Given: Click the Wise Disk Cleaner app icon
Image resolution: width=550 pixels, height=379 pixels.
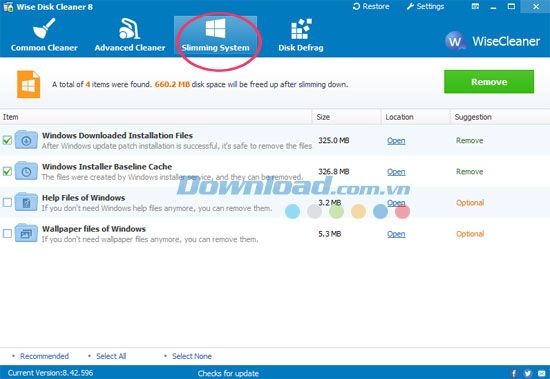Looking at the screenshot, I should coord(8,7).
